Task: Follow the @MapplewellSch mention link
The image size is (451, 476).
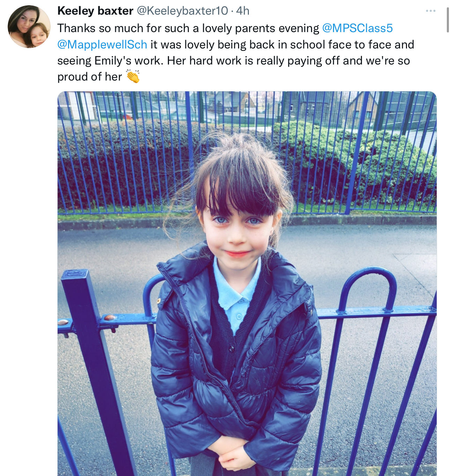Action: click(102, 45)
